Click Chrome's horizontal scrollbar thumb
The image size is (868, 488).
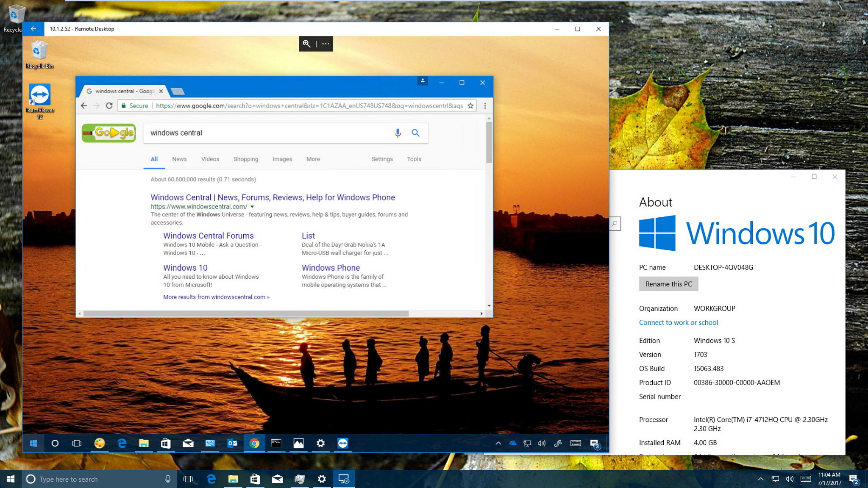tap(246, 313)
